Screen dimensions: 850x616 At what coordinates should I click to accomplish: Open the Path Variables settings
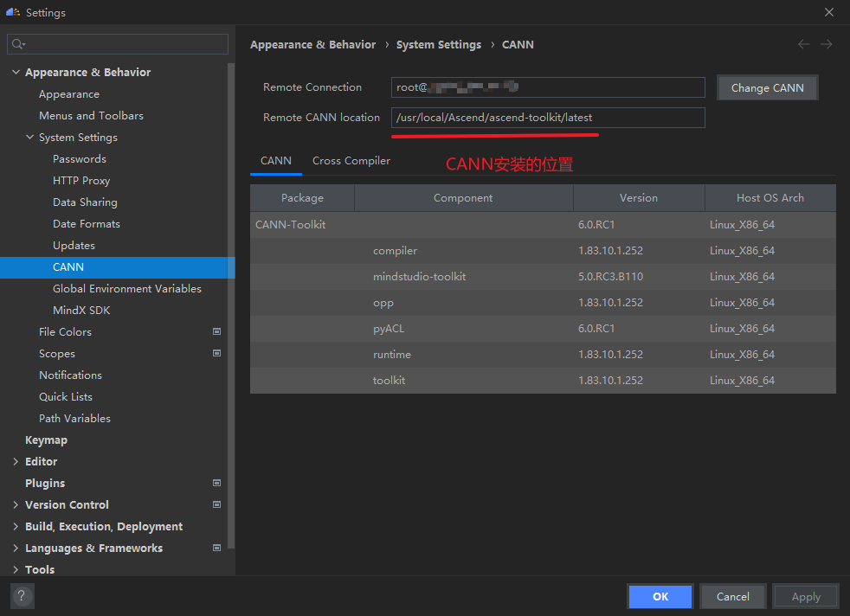[x=74, y=418]
